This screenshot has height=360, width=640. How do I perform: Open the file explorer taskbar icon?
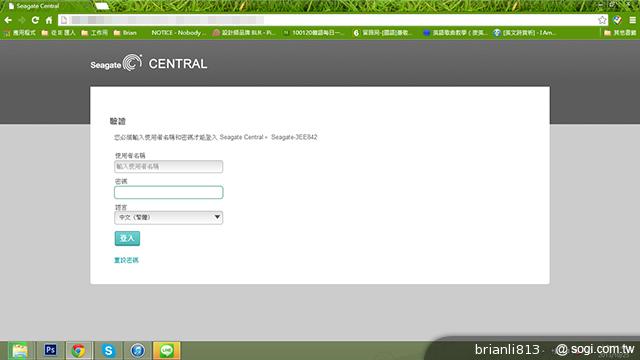pyautogui.click(x=19, y=351)
